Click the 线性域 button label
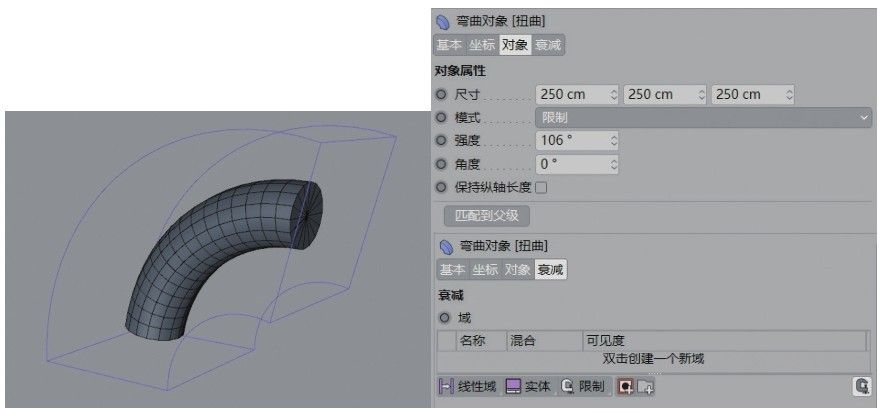Image resolution: width=883 pixels, height=413 pixels. click(x=476, y=387)
